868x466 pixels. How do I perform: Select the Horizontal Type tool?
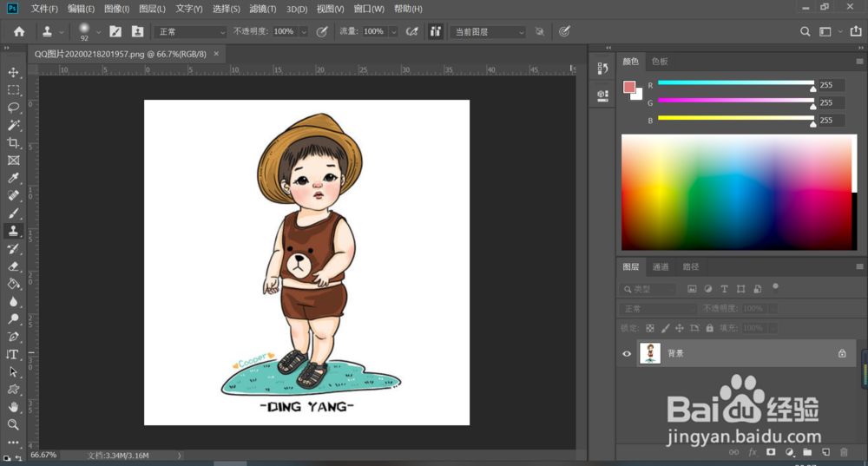pos(13,354)
